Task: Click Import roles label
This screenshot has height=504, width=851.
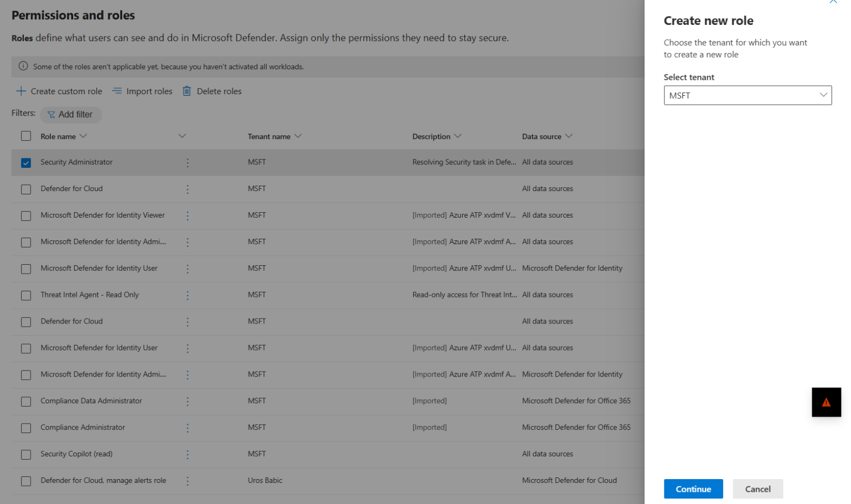Action: click(x=149, y=91)
